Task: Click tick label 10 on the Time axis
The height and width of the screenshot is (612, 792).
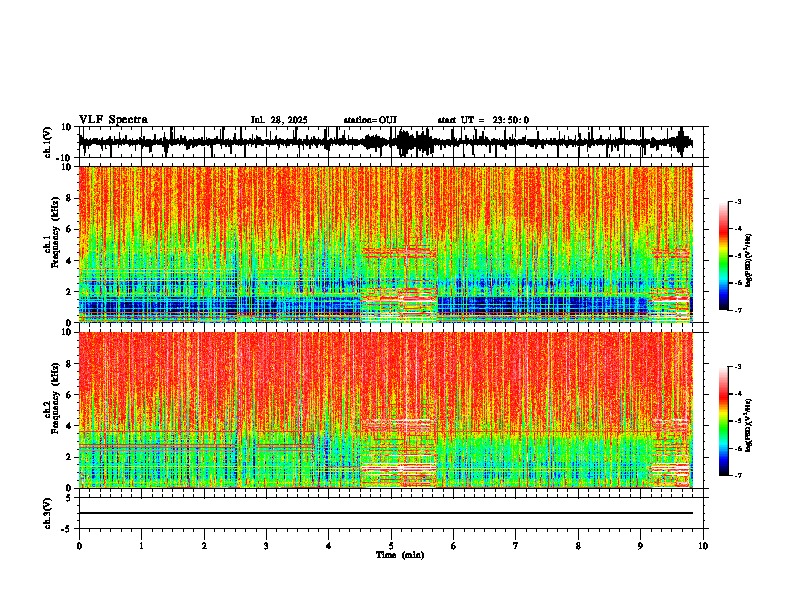Action: point(703,546)
